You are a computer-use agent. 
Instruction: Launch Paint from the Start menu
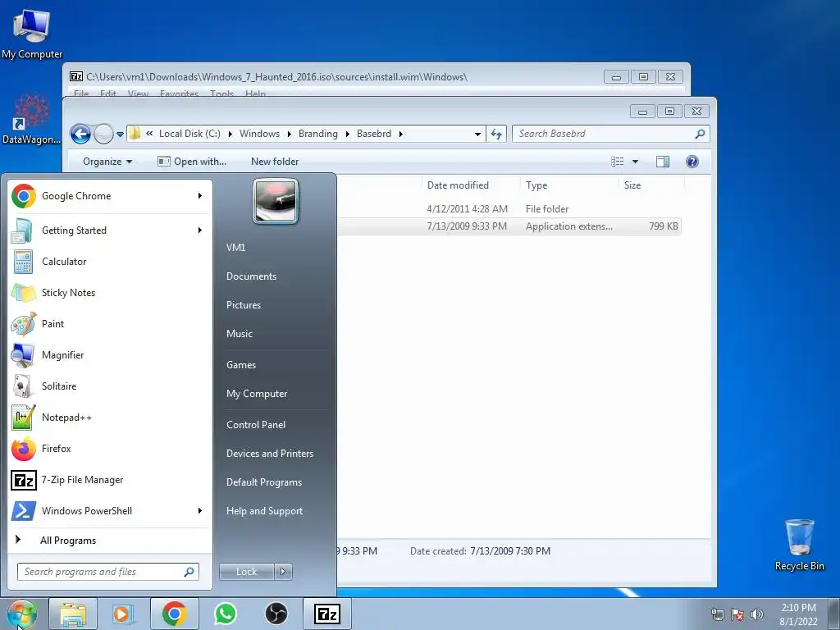point(110,323)
